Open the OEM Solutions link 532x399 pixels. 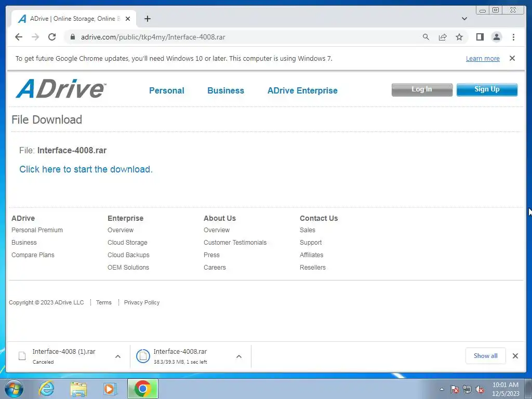click(x=128, y=268)
